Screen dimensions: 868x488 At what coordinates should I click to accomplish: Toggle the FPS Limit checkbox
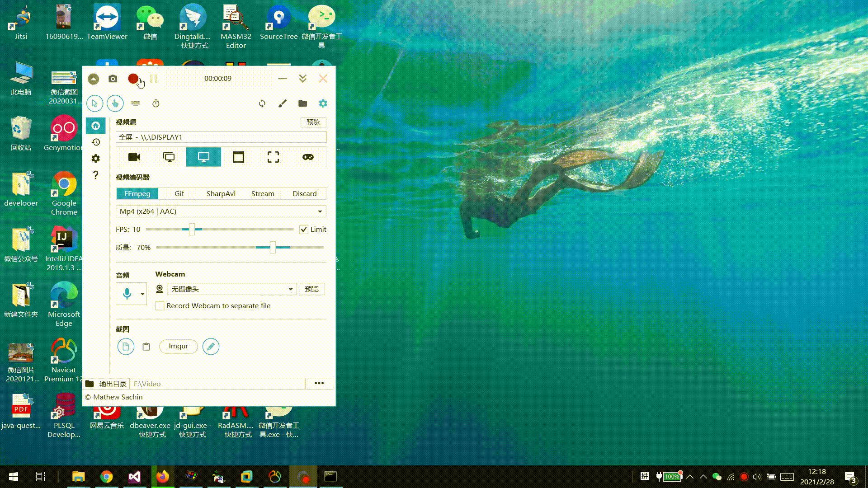coord(304,230)
